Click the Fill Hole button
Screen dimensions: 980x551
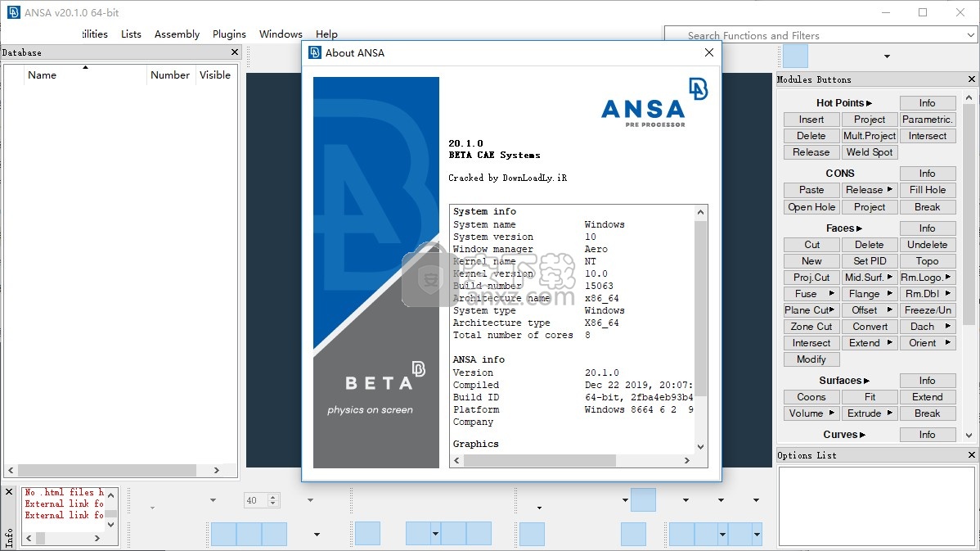(928, 189)
